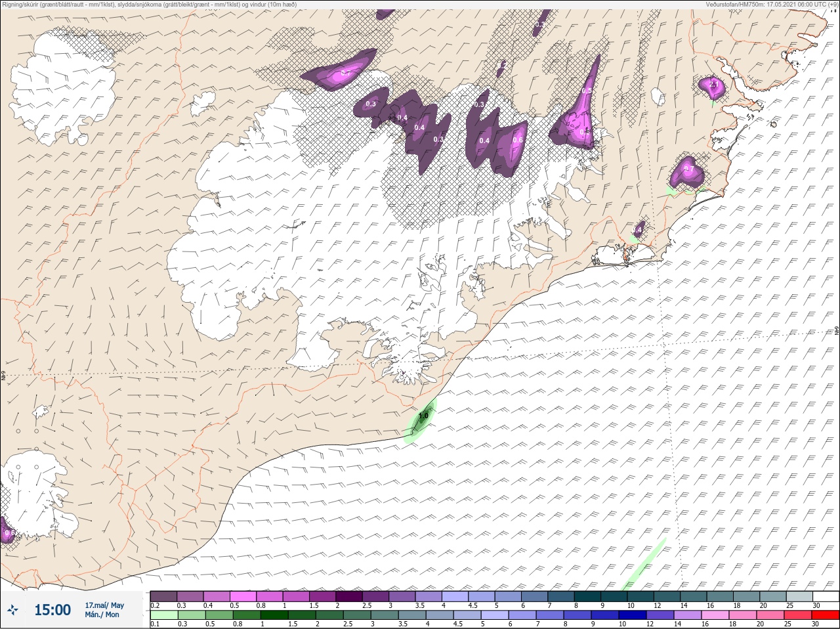Select the 'Mán./ Mon' weekday label
840x629 pixels.
tap(102, 615)
